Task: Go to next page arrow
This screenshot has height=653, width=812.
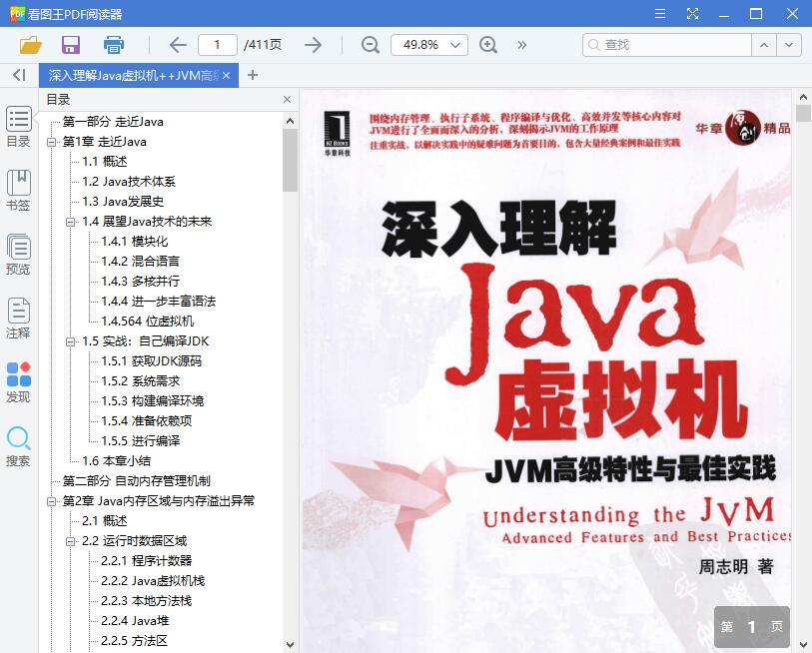Action: coord(314,45)
